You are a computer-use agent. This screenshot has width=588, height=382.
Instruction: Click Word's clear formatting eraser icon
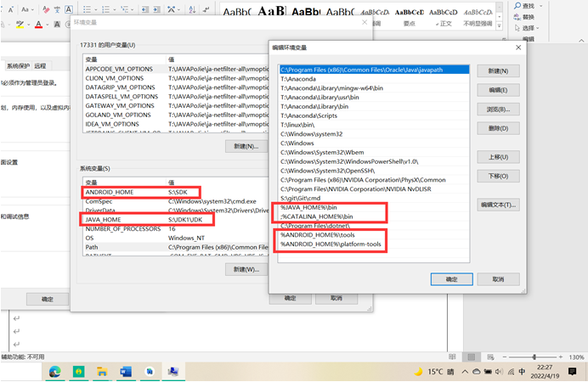point(46,9)
